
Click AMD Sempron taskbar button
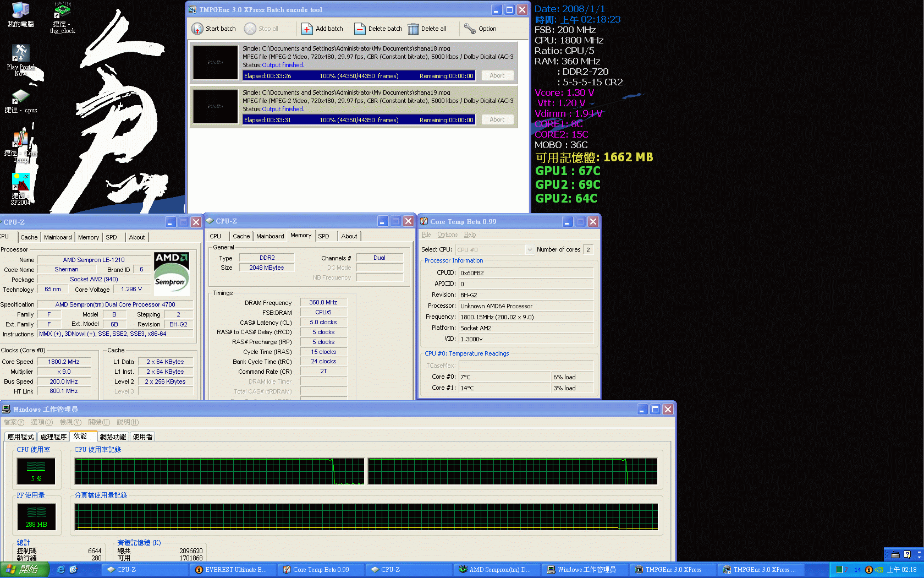497,570
